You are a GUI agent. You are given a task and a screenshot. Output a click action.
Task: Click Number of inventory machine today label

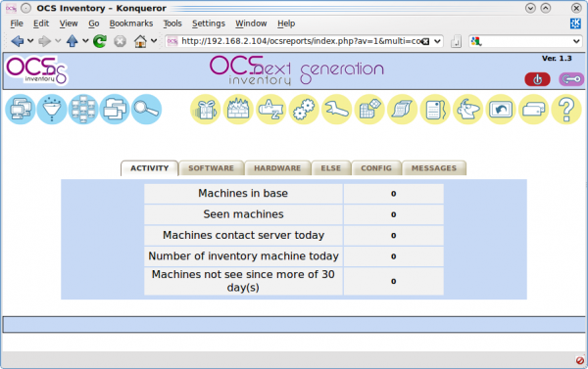tap(243, 256)
